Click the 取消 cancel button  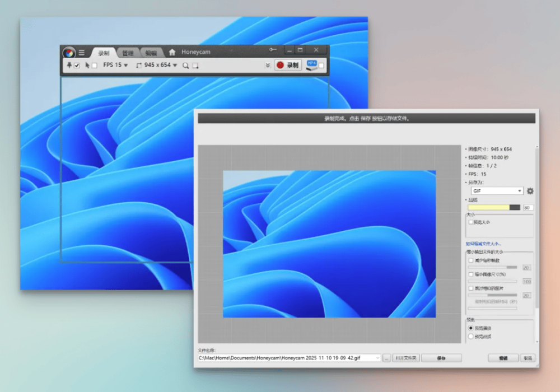(x=528, y=358)
